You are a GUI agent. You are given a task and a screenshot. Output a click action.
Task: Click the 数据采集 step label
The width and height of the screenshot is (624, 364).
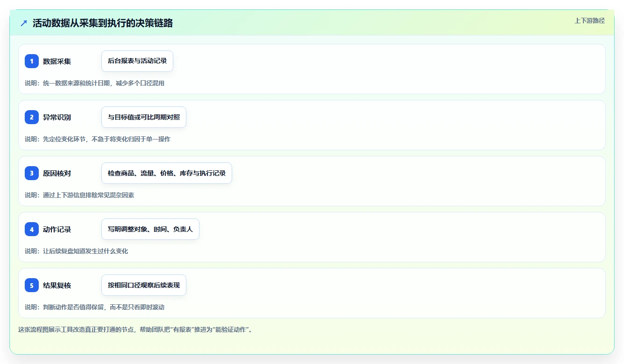click(x=57, y=61)
